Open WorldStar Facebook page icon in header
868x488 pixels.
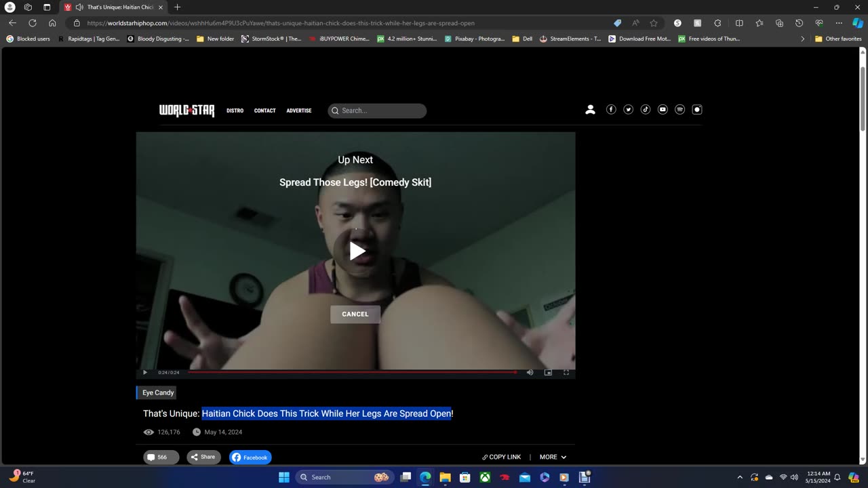(x=611, y=110)
